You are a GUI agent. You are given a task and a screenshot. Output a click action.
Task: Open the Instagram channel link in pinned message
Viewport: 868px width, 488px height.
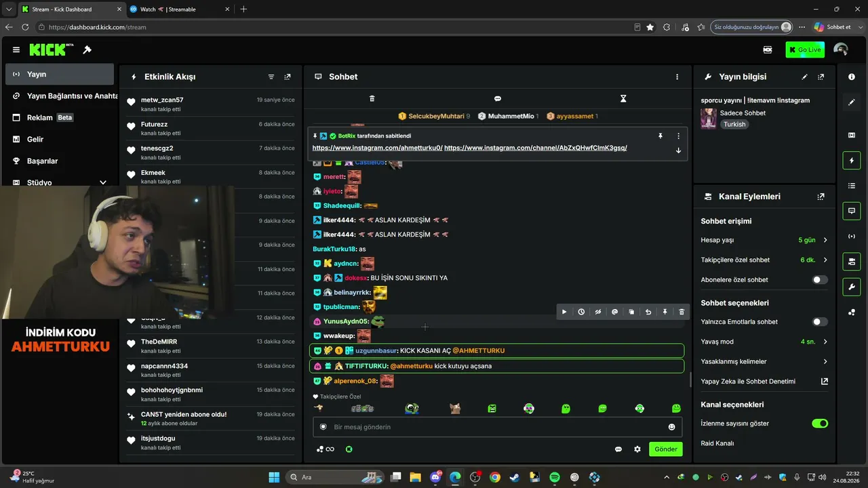(536, 148)
